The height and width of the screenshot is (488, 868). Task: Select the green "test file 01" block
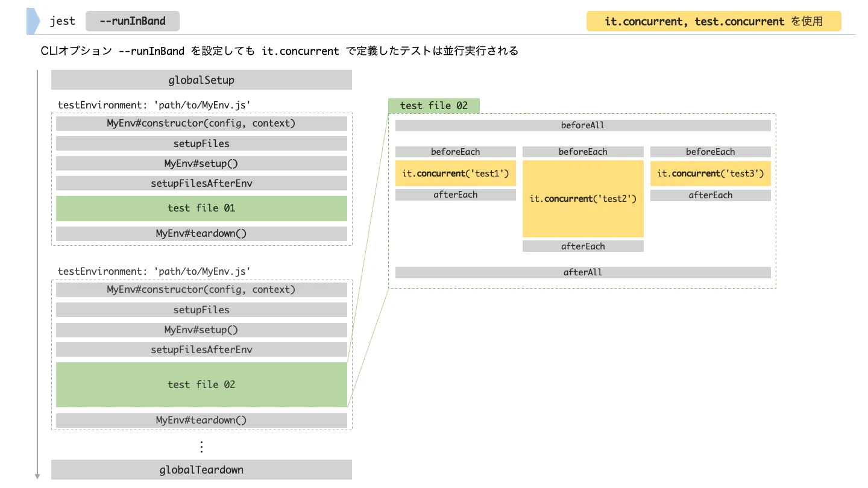tap(201, 208)
